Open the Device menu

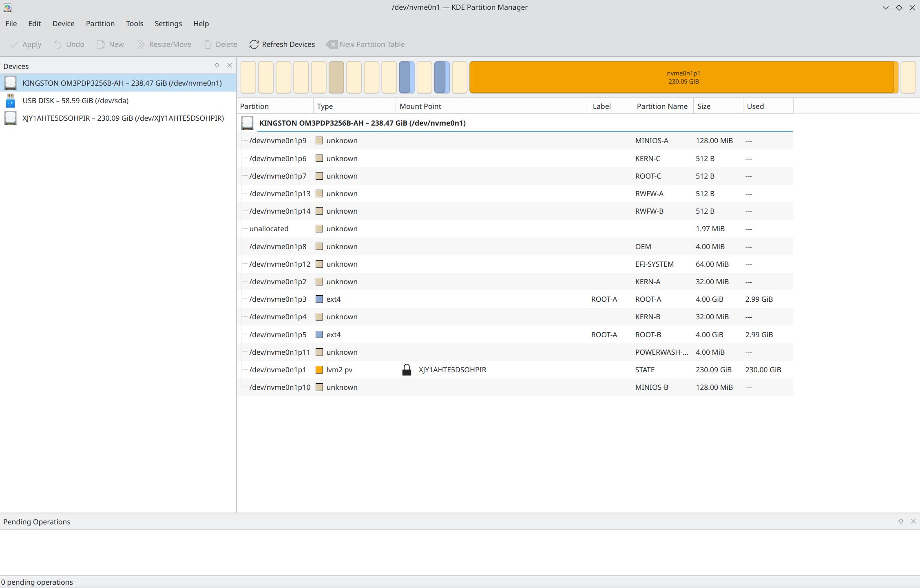(63, 24)
